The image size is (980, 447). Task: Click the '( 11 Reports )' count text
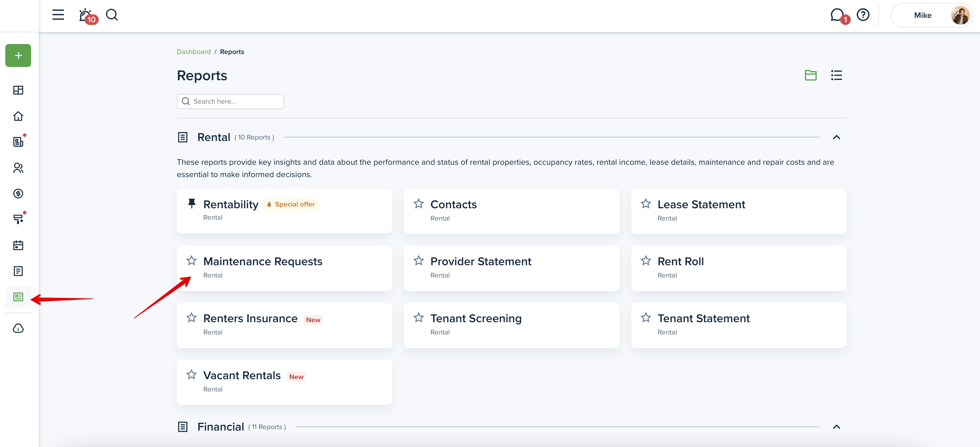click(x=267, y=427)
